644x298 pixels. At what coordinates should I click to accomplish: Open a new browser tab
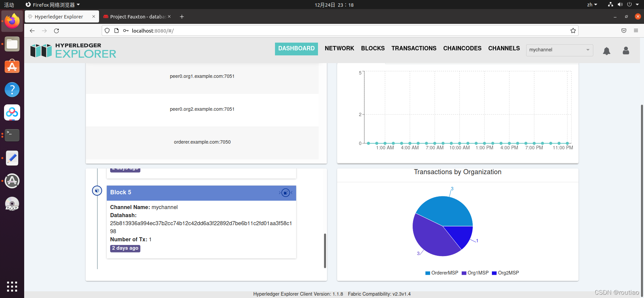click(x=182, y=16)
